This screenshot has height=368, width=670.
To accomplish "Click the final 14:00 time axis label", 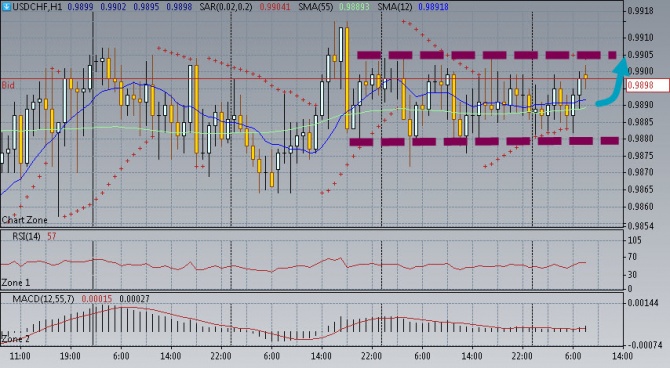I will [622, 356].
